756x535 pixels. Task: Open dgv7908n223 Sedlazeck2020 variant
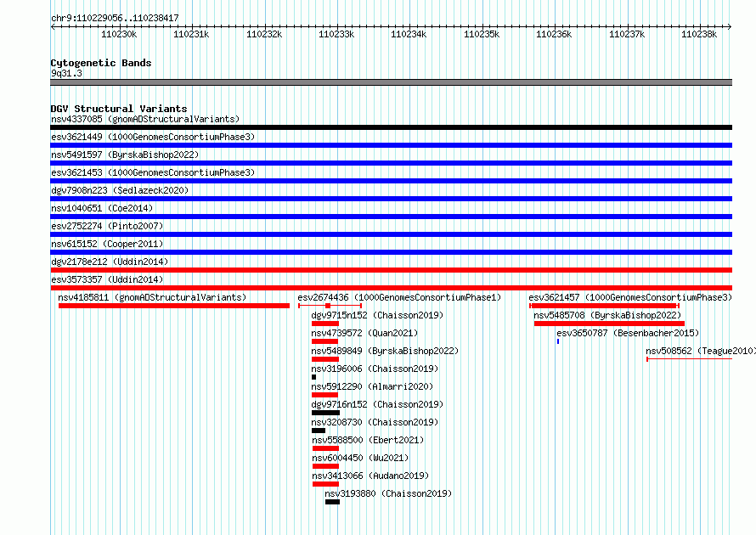click(x=120, y=190)
